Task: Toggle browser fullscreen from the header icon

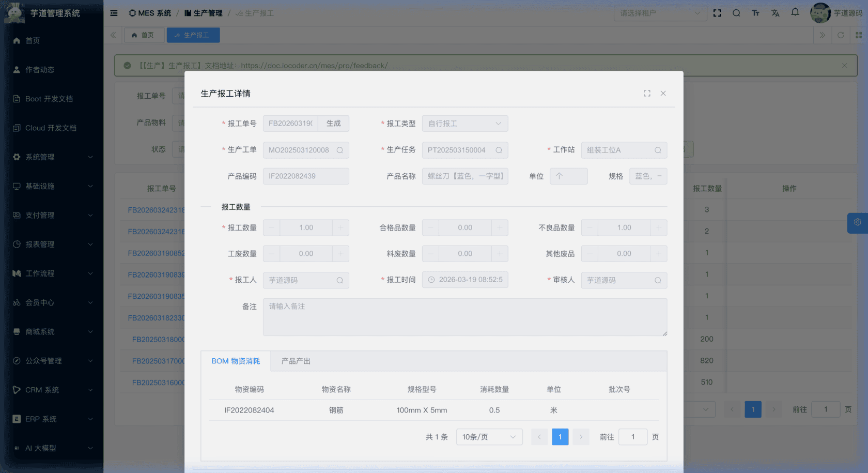Action: pyautogui.click(x=717, y=13)
